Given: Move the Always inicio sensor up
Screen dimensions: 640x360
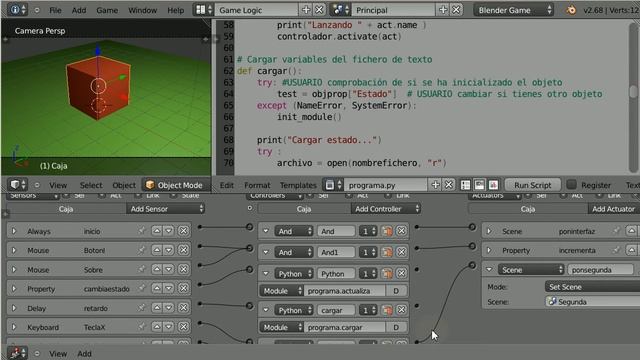Looking at the screenshot, I should [x=157, y=231].
